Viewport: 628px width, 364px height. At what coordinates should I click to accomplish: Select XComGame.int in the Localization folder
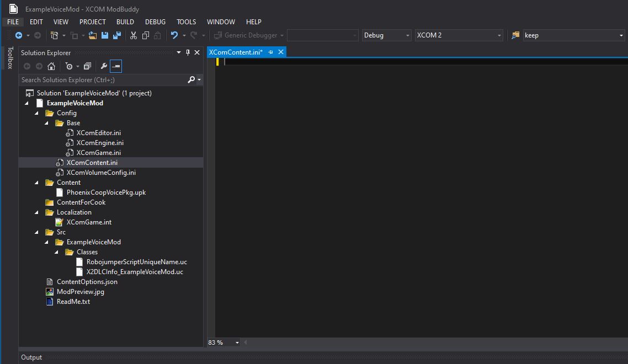point(89,222)
